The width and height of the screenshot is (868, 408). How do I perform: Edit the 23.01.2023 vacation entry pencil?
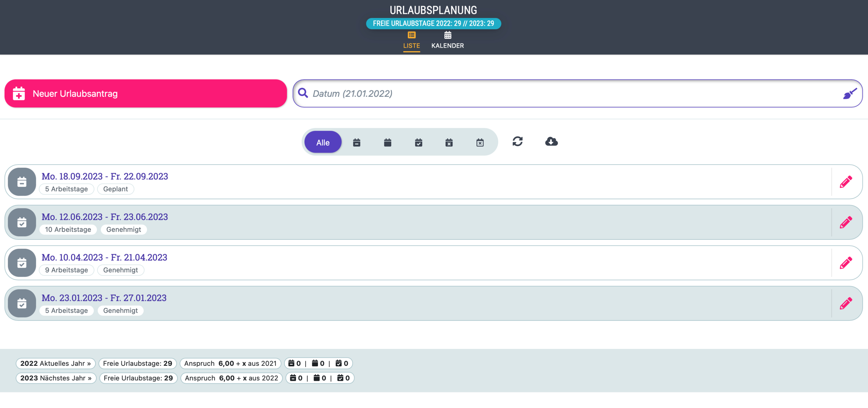click(x=846, y=303)
